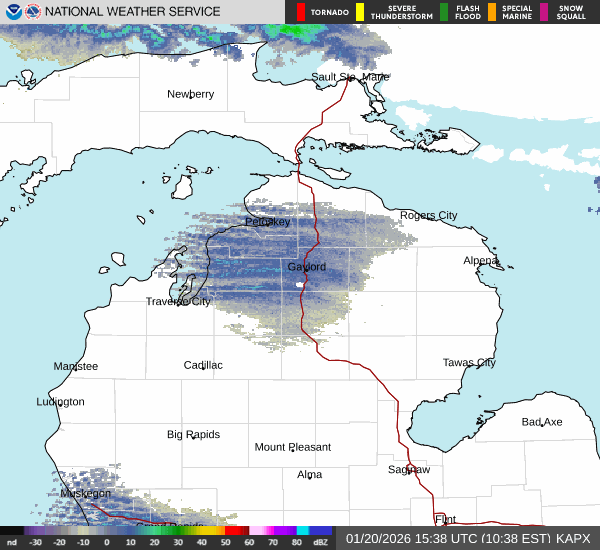The height and width of the screenshot is (550, 600).
Task: Click the Gaylord city label on the map
Action: pyautogui.click(x=306, y=267)
